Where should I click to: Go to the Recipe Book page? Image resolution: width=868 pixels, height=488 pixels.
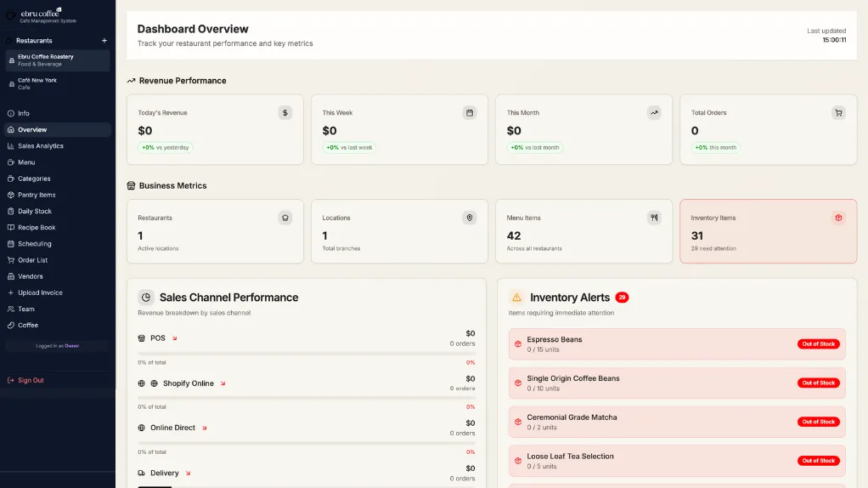pyautogui.click(x=37, y=228)
